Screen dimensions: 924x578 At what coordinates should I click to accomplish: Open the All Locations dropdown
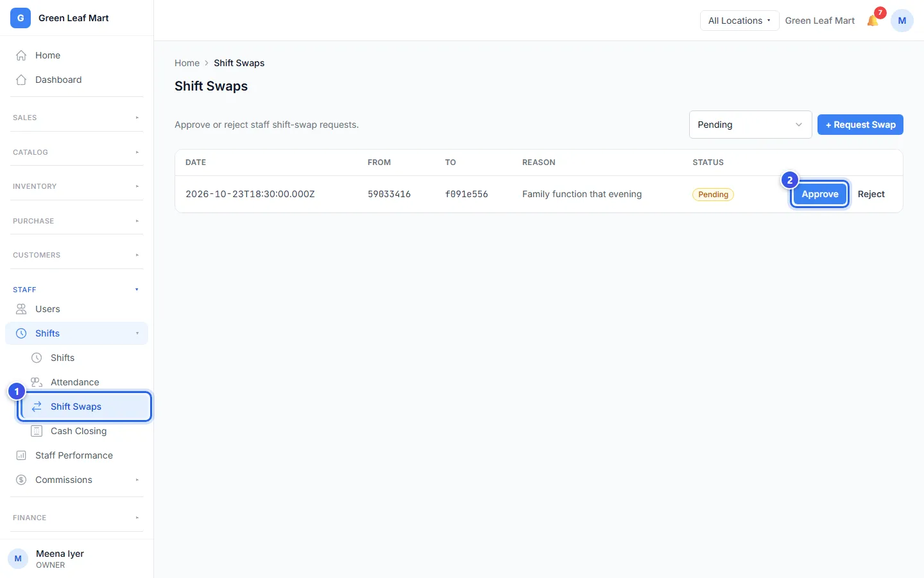[x=739, y=21]
